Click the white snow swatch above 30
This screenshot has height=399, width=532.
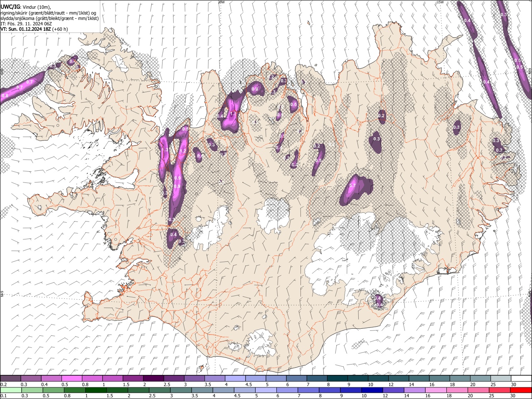pos(521,378)
